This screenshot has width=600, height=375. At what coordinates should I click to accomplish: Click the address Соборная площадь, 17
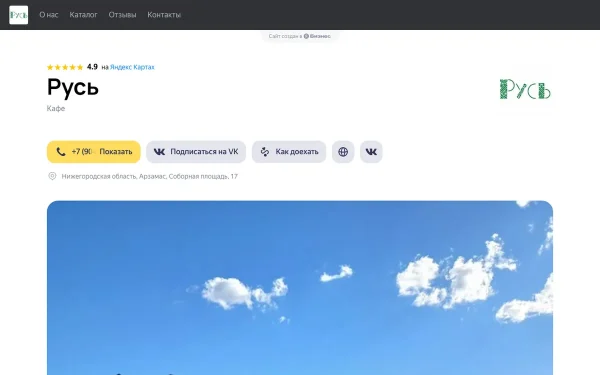click(x=150, y=176)
